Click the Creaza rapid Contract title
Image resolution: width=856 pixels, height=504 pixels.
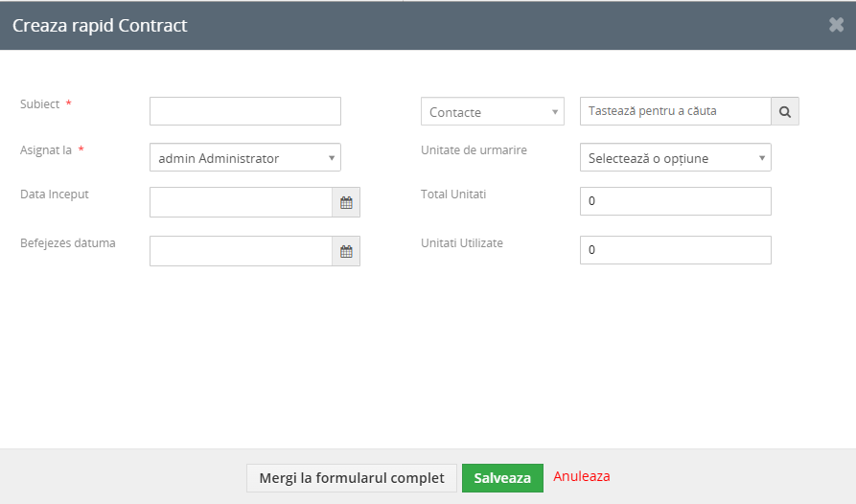[x=100, y=25]
